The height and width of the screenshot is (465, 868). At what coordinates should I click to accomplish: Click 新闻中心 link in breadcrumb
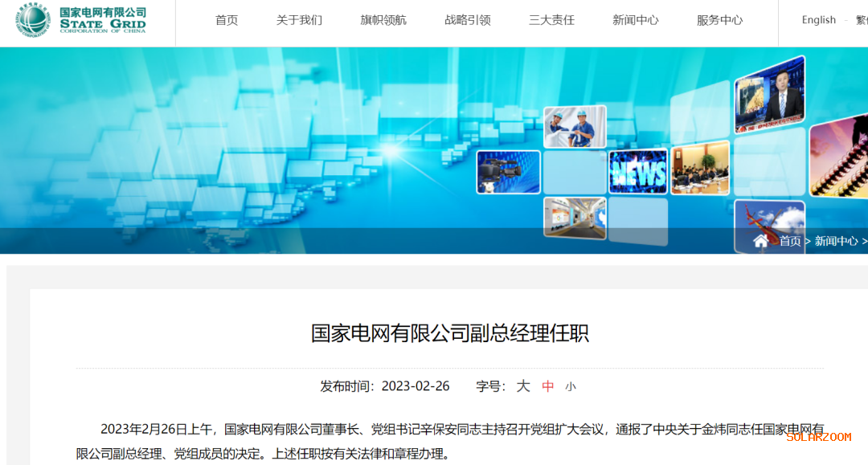(x=836, y=241)
